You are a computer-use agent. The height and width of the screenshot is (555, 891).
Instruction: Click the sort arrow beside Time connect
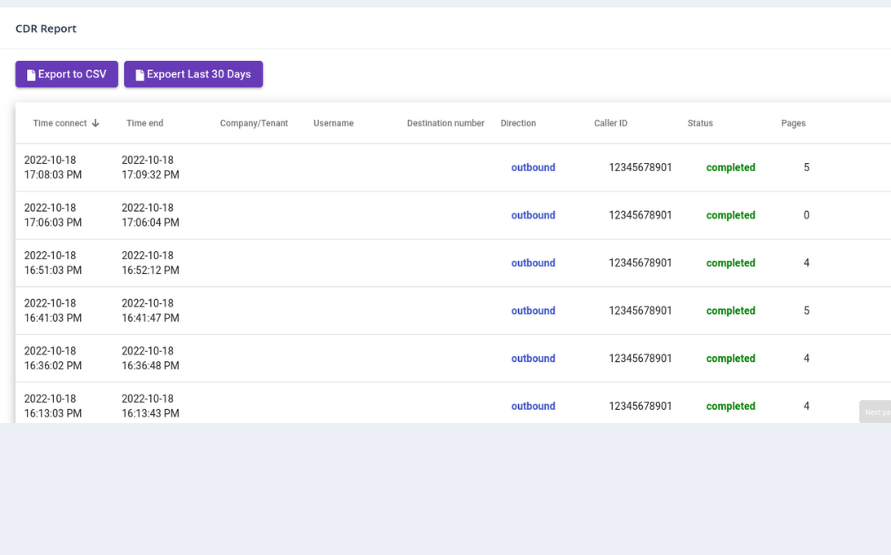pyautogui.click(x=96, y=124)
